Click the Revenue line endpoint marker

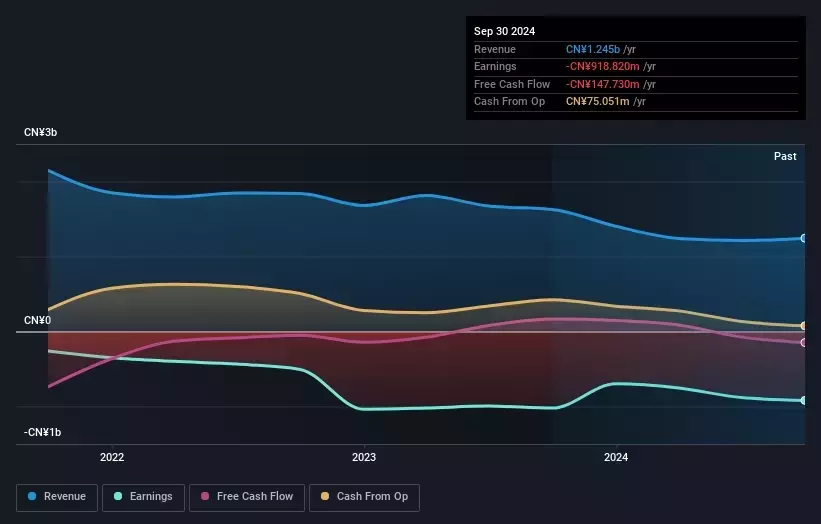804,238
